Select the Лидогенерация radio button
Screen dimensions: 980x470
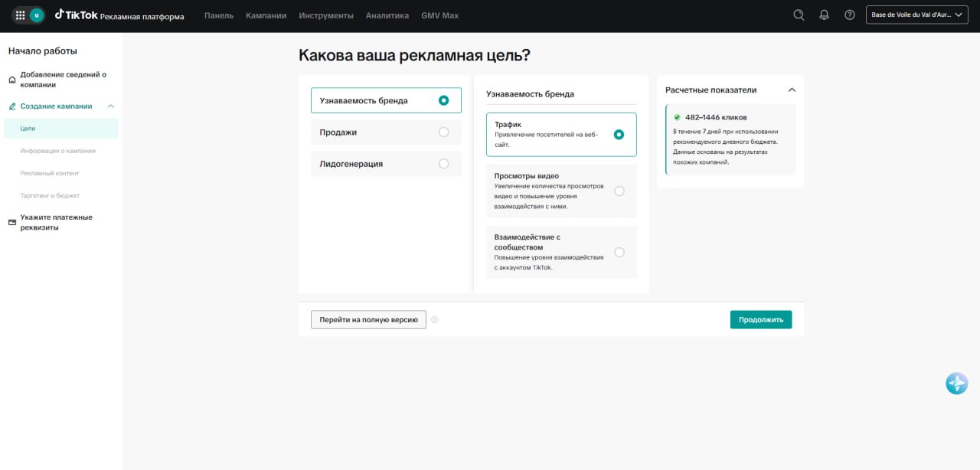point(443,163)
